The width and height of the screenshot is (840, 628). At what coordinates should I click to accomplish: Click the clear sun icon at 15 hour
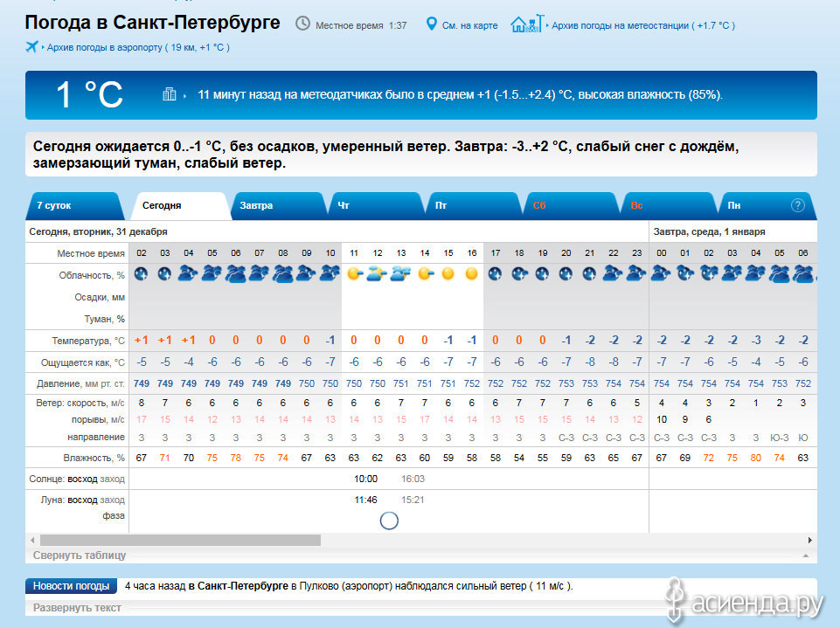point(448,274)
